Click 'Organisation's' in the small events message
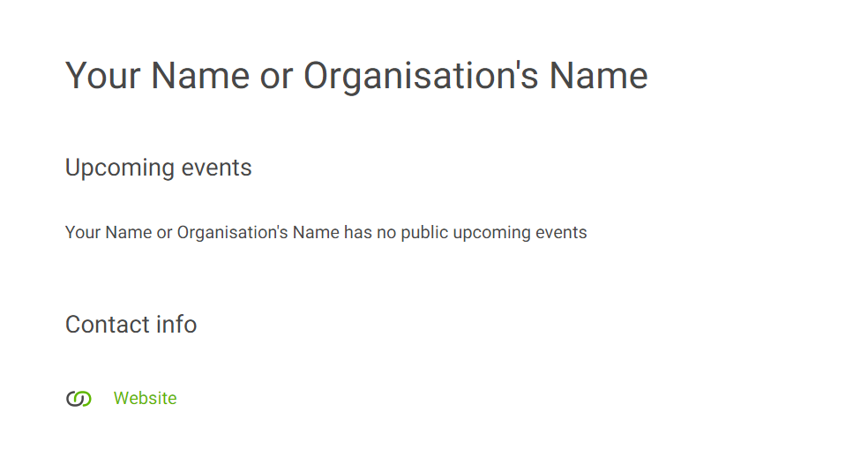 [x=233, y=232]
